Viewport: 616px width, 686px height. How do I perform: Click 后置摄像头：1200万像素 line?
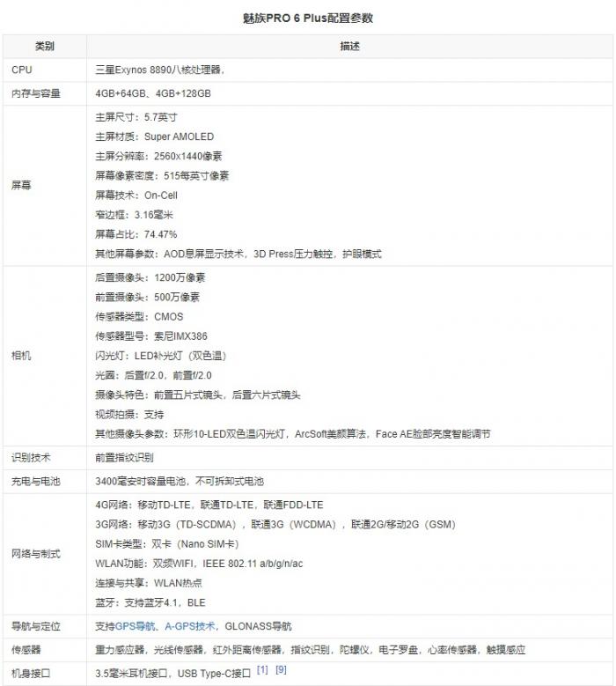[150, 277]
